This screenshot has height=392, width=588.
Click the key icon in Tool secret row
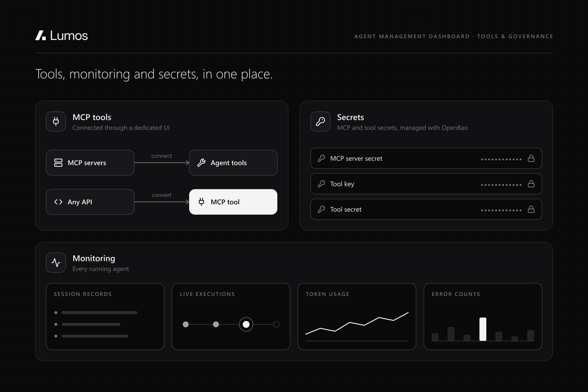click(321, 209)
